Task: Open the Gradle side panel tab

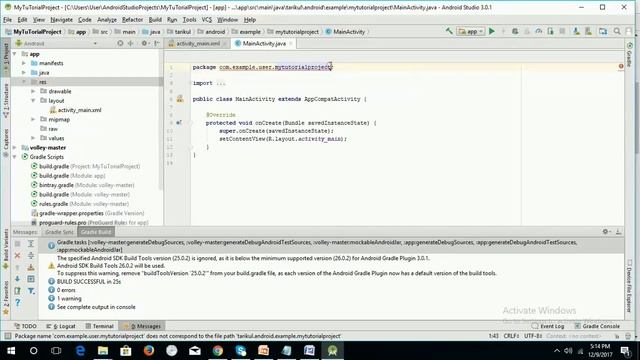Action: click(629, 55)
